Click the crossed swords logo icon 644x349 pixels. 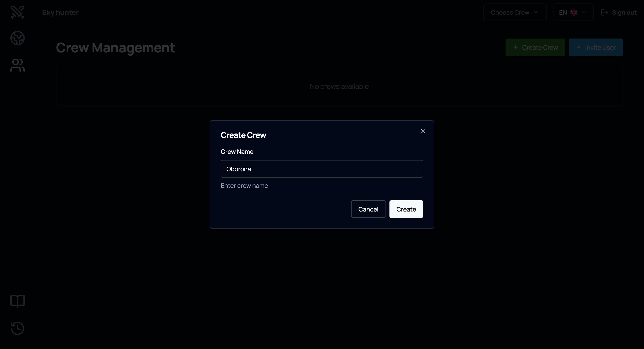coord(18,12)
